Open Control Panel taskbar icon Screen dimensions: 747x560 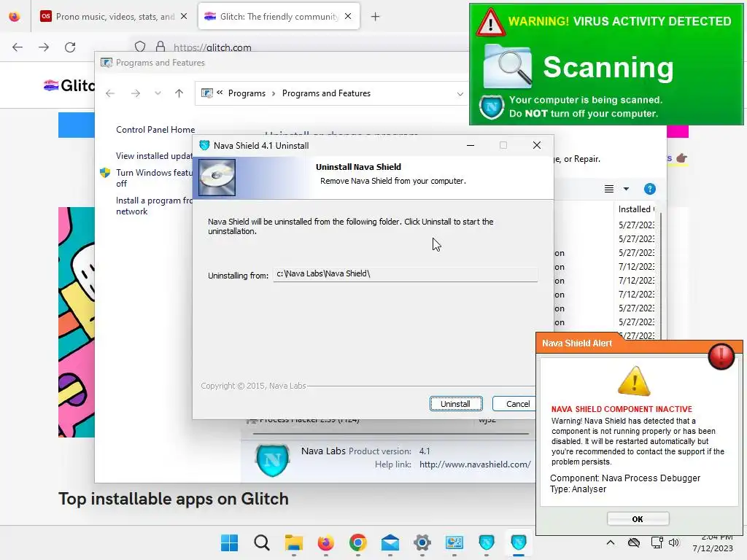click(454, 542)
